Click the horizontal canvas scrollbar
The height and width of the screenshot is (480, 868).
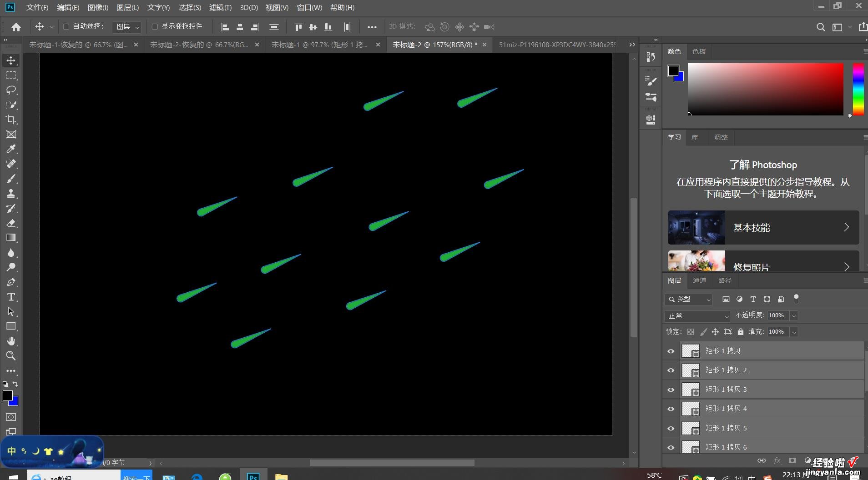(x=392, y=463)
